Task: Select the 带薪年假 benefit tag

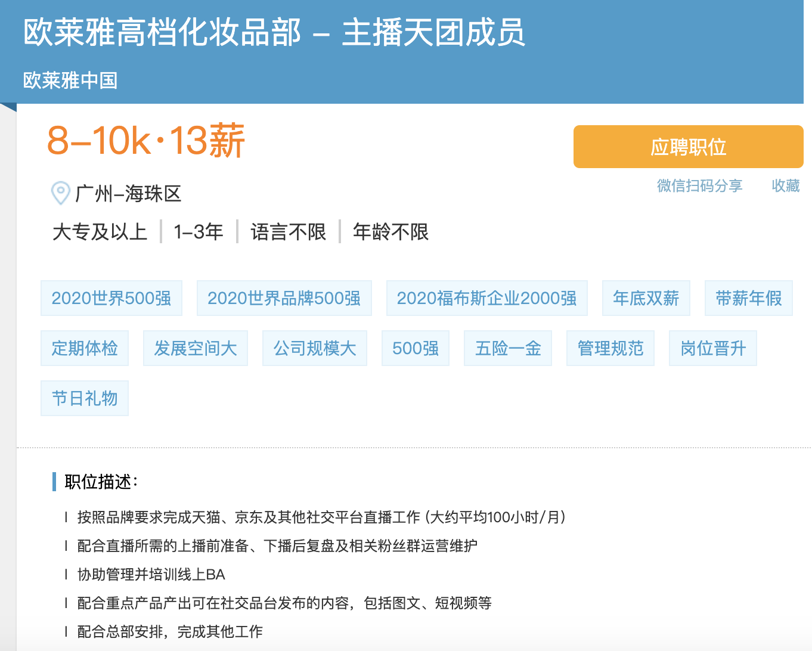Action: [x=748, y=298]
